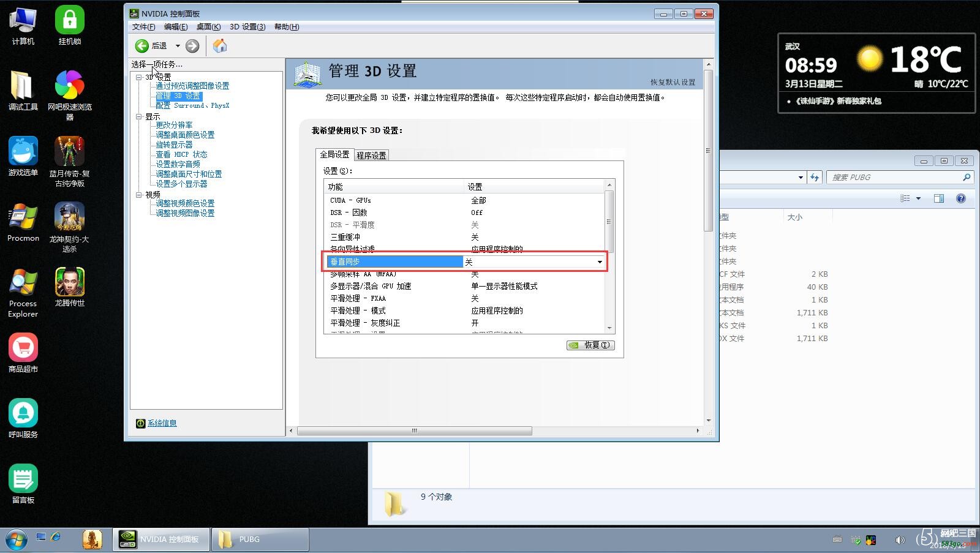Open 设置多个显示器 task

181,184
